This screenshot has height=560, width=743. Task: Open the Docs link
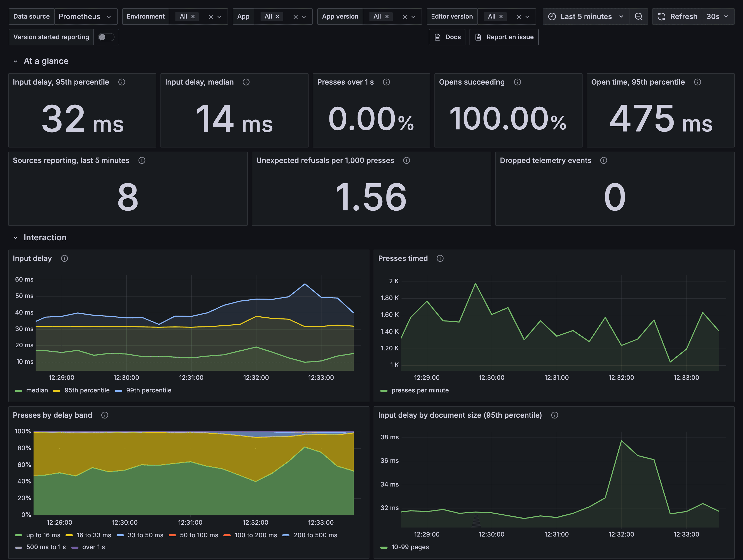coord(447,37)
